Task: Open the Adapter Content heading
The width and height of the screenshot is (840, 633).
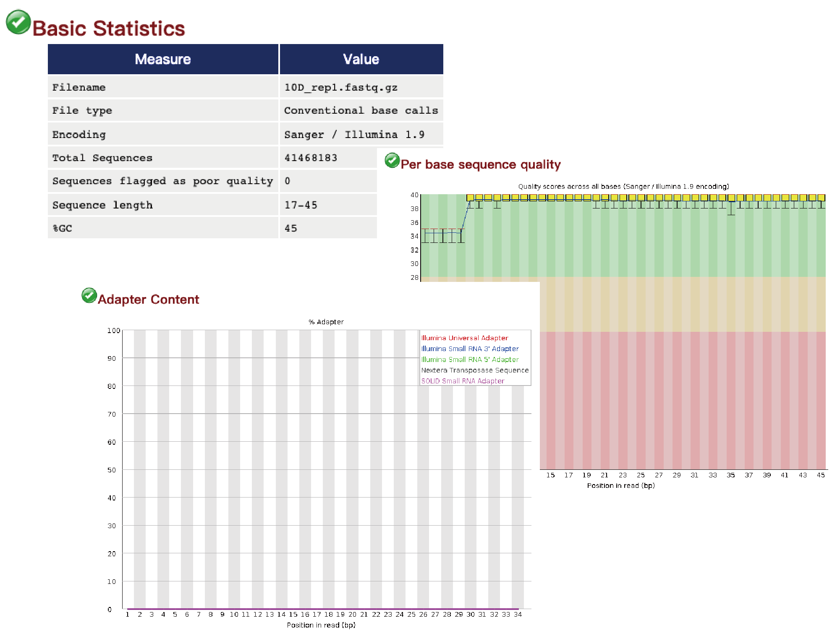Action: click(148, 300)
